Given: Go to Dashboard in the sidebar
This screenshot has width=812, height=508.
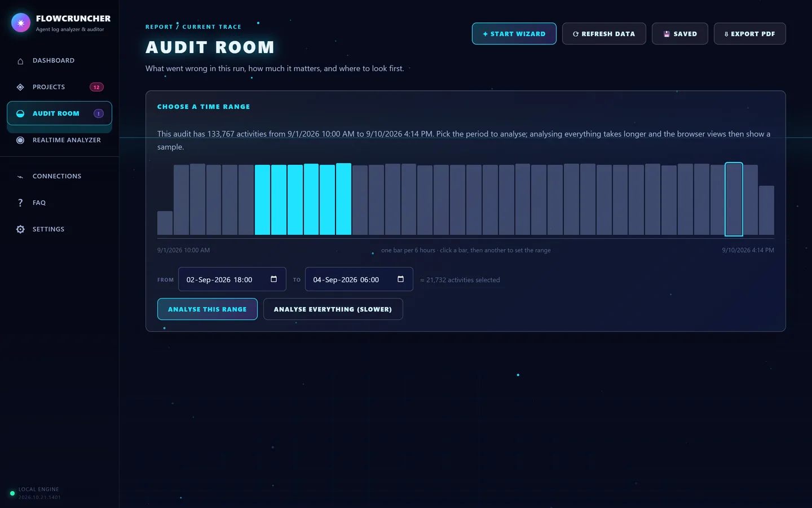Looking at the screenshot, I should point(59,60).
